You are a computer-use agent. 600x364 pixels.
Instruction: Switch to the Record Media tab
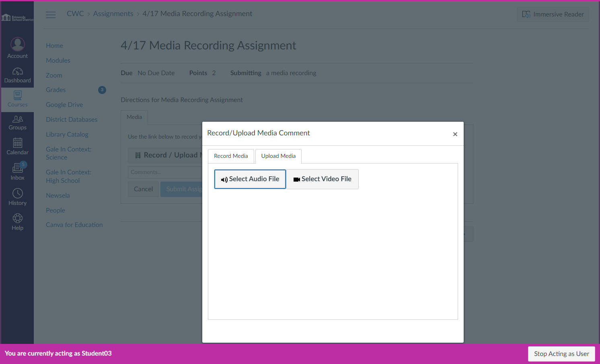pos(231,156)
